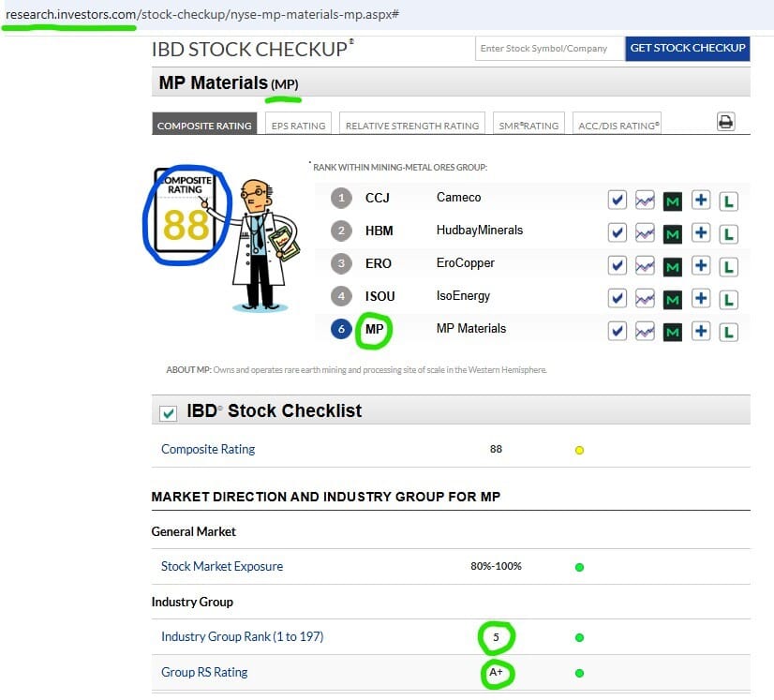Click the MP ticker symbol in the ranking

pos(374,329)
